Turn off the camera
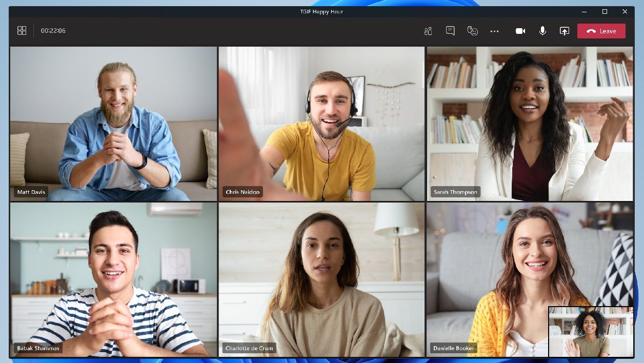644x363 pixels. pos(520,31)
